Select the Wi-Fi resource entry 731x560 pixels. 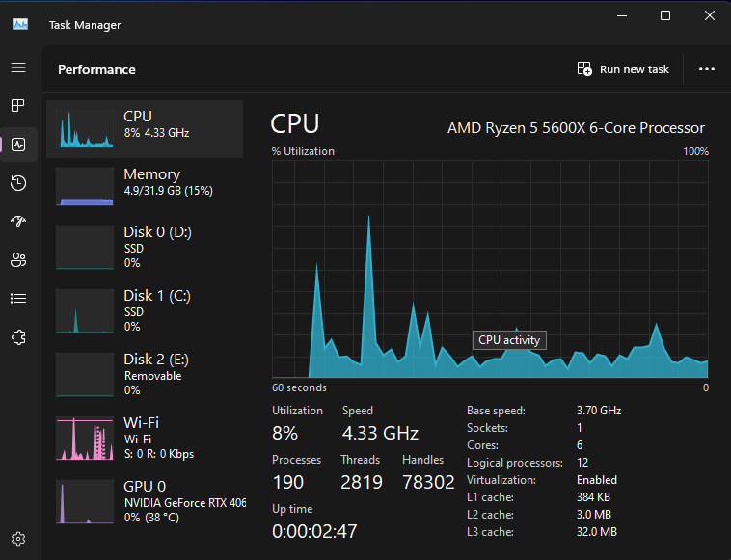pos(145,438)
